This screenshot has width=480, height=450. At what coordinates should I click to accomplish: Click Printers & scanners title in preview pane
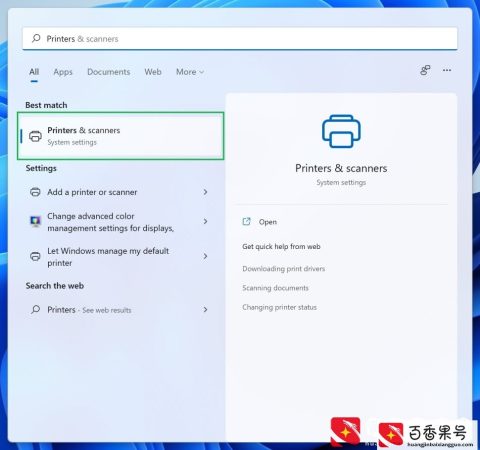pyautogui.click(x=341, y=168)
